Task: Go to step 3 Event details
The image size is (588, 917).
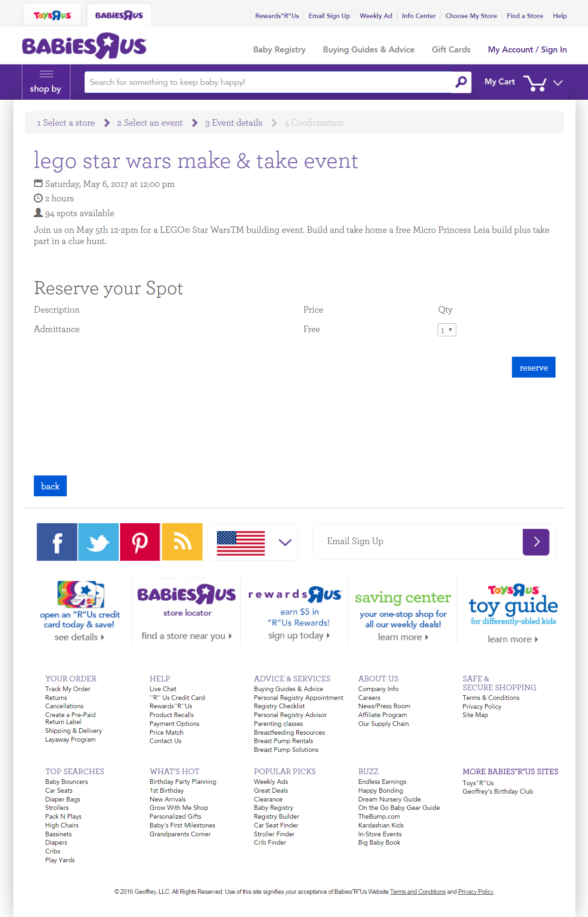Action: (234, 123)
